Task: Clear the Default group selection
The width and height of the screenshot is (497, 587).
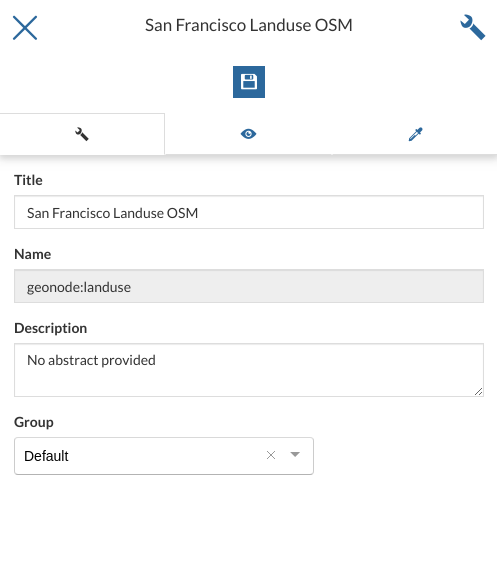Action: tap(271, 455)
